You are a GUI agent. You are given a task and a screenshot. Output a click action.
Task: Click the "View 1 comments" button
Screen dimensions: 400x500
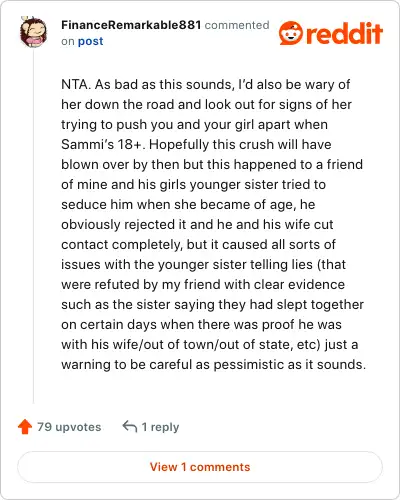[200, 467]
